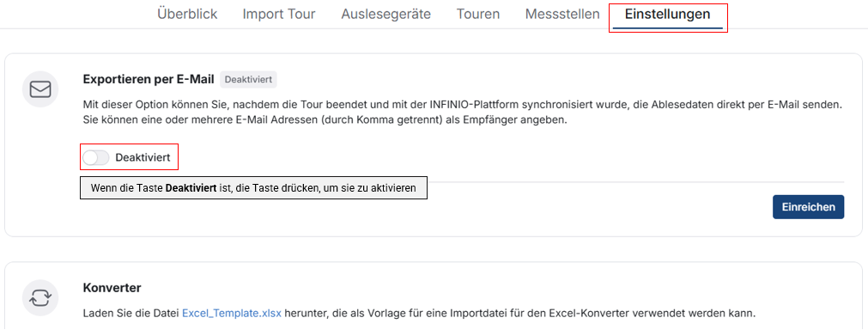
Task: Download the Excel_Template.xlsx file link
Action: (x=232, y=314)
